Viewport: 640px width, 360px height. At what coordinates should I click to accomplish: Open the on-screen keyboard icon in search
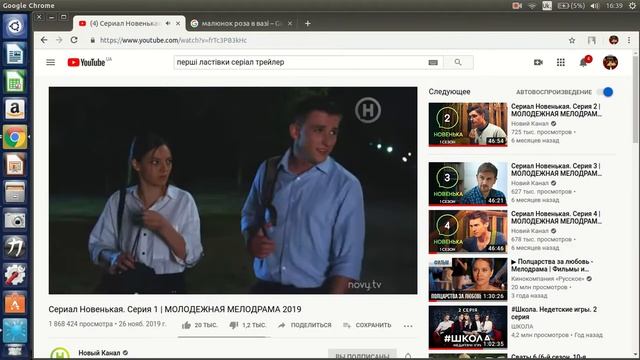[x=433, y=62]
